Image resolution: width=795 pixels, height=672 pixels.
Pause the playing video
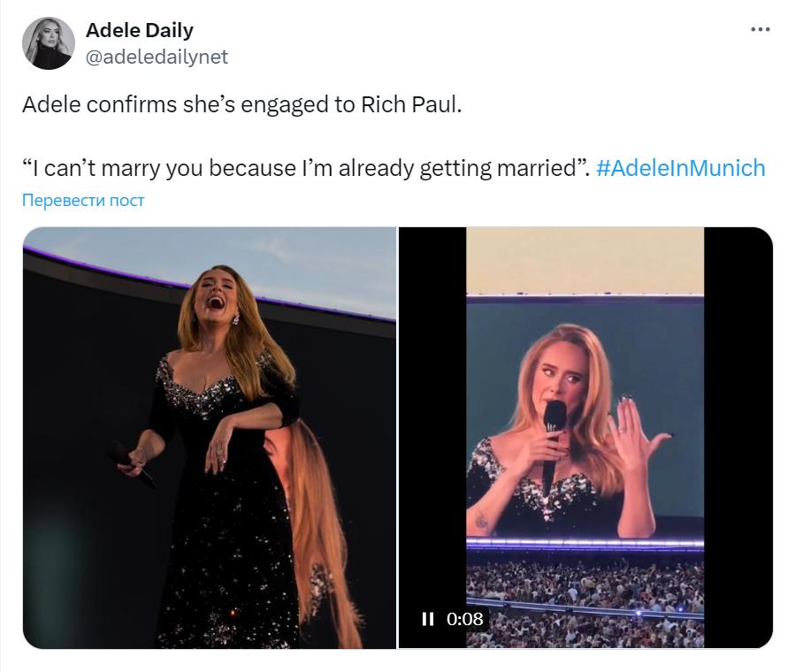click(x=428, y=619)
